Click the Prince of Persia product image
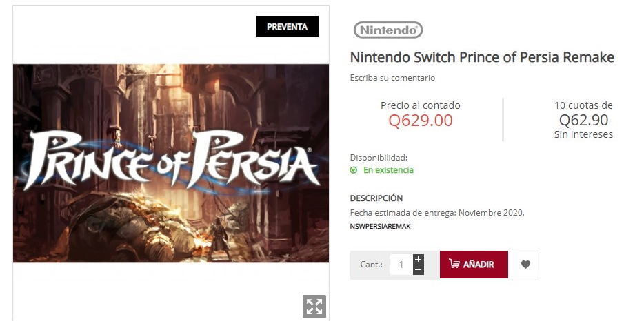This screenshot has height=321, width=644. [171, 163]
